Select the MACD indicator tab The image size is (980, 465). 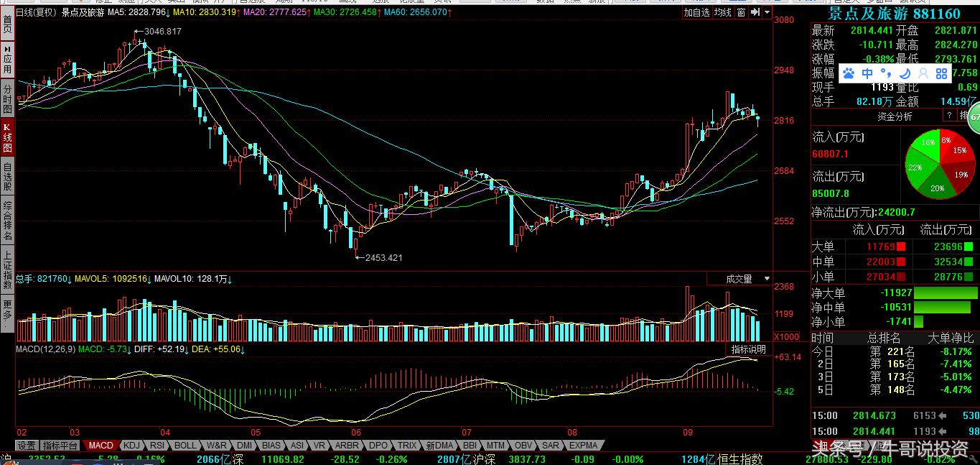click(x=101, y=446)
